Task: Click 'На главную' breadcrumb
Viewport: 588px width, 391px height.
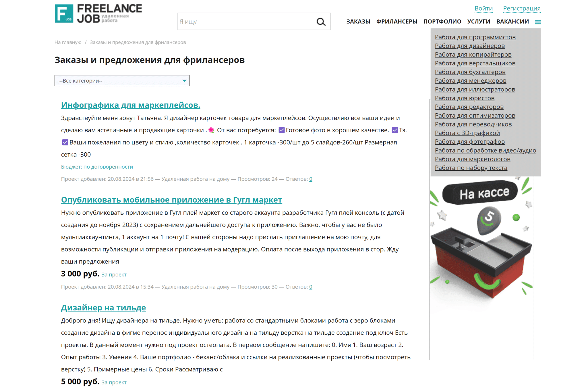Action: pyautogui.click(x=68, y=42)
